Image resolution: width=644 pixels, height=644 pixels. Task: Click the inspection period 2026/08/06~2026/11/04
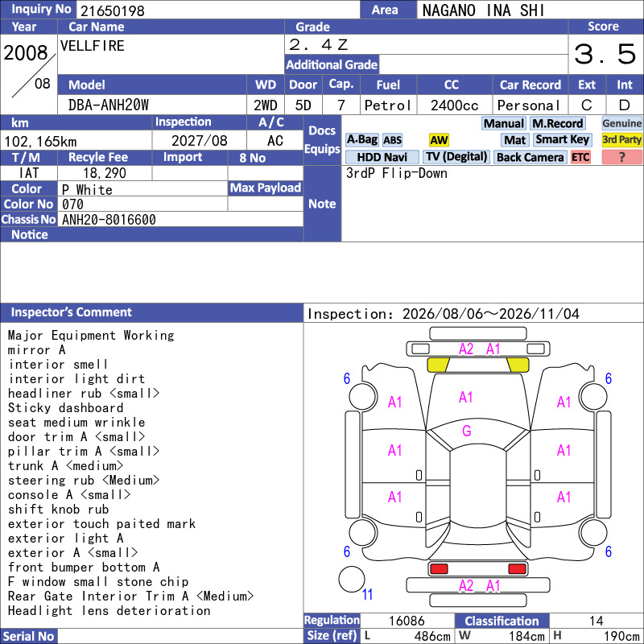[491, 314]
